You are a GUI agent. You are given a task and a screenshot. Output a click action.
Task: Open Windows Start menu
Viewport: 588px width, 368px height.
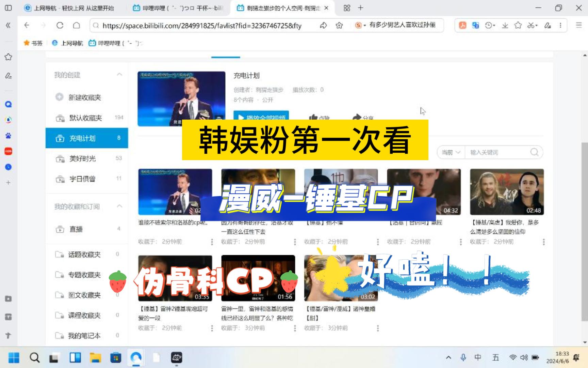[x=14, y=358]
